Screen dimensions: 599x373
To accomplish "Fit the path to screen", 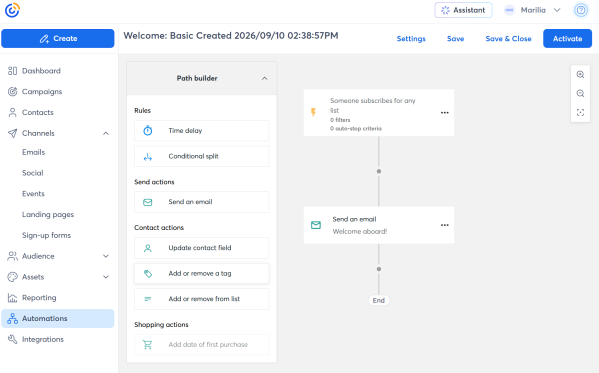I will (x=580, y=112).
